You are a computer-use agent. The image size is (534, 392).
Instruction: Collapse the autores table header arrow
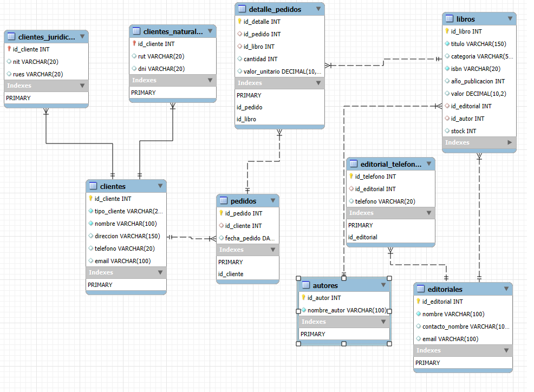pos(383,285)
